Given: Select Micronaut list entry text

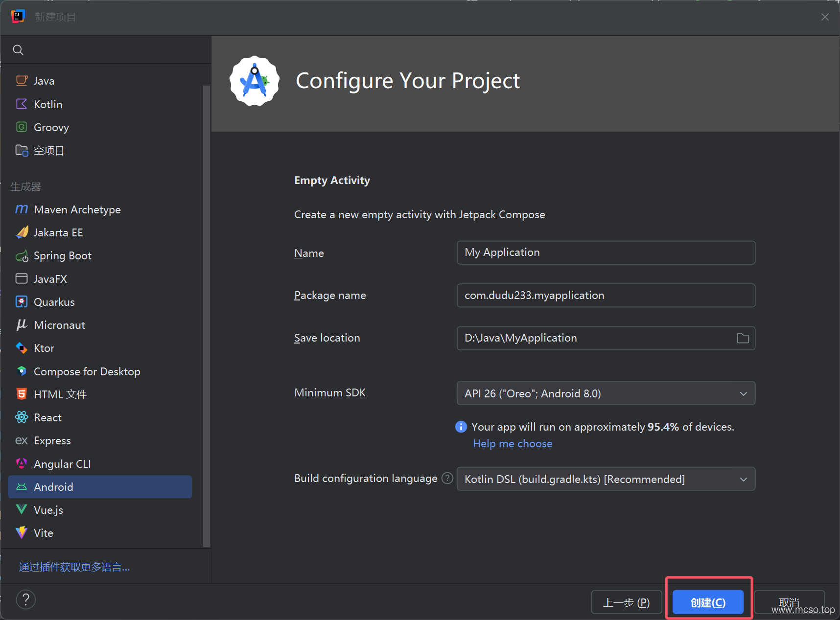Looking at the screenshot, I should (x=59, y=325).
